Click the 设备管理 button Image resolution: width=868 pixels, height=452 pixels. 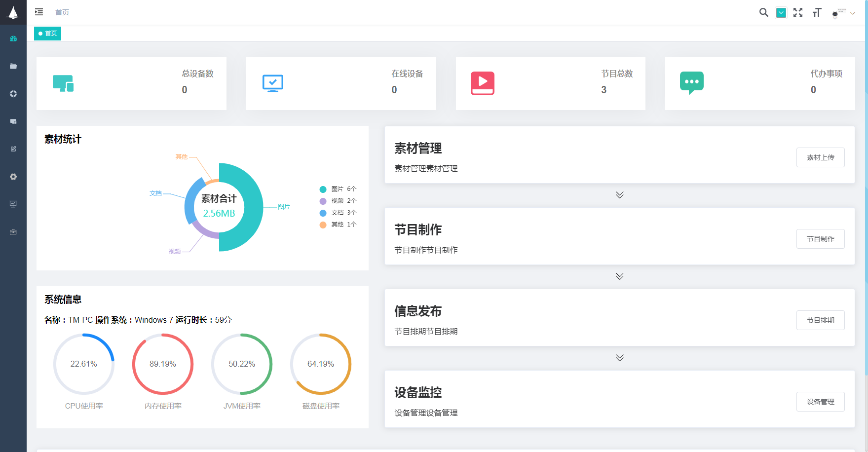(821, 402)
